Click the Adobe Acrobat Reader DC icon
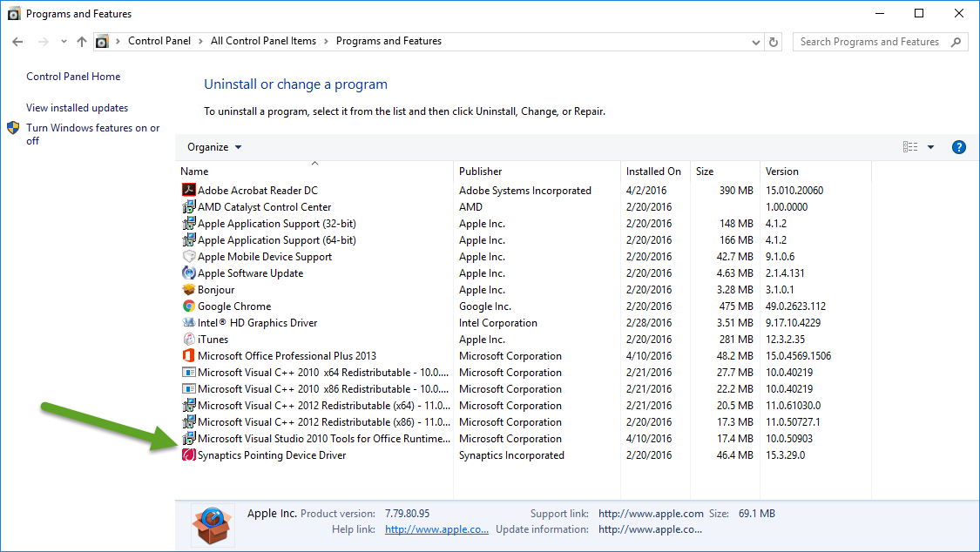Screen dimensions: 980x552 click(188, 190)
